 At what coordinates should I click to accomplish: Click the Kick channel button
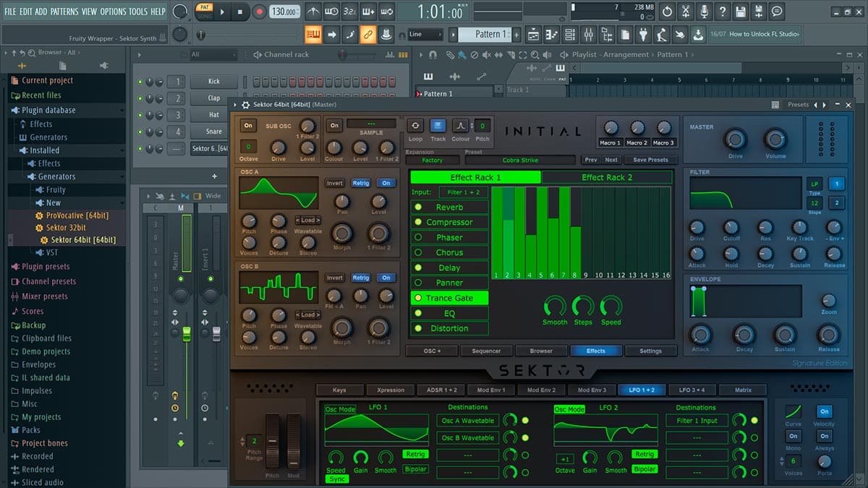tap(214, 82)
